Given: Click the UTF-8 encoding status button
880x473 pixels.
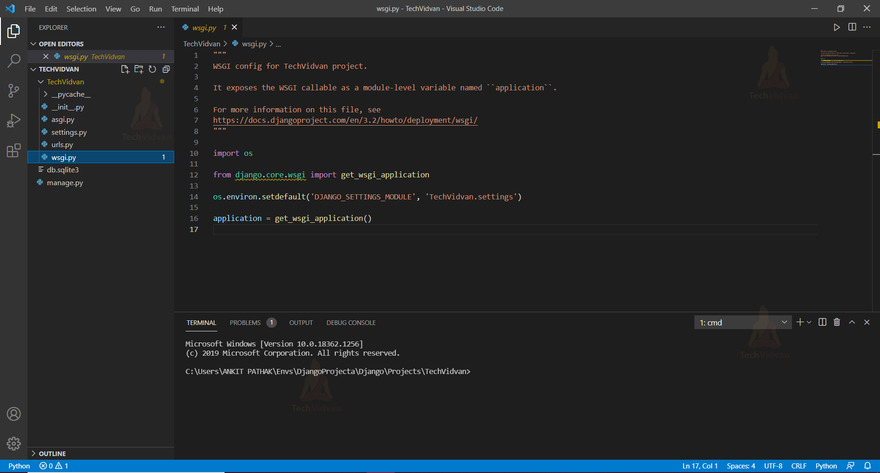Looking at the screenshot, I should click(x=773, y=466).
